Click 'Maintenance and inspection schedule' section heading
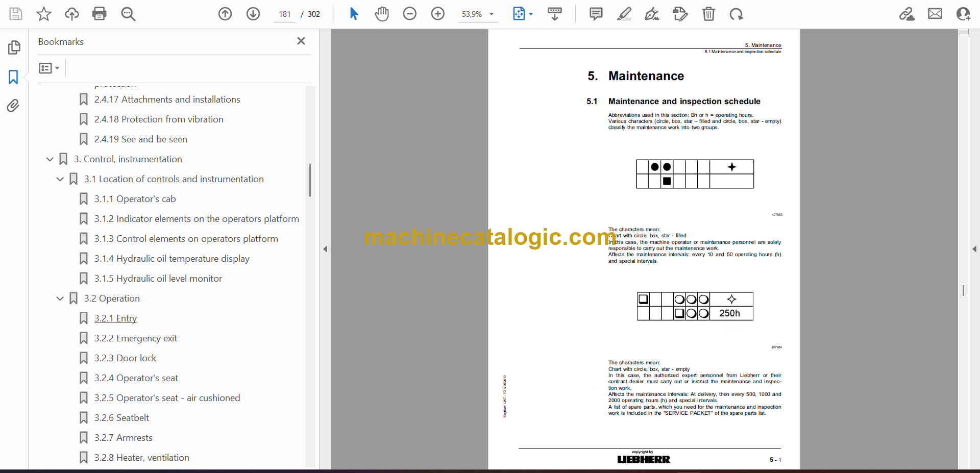The image size is (980, 473). (x=684, y=102)
